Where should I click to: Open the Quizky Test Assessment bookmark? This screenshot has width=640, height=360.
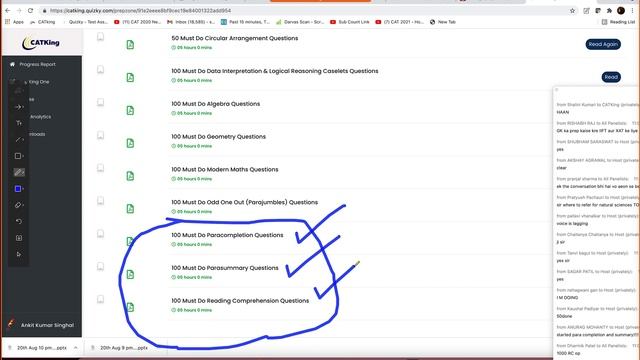85,22
